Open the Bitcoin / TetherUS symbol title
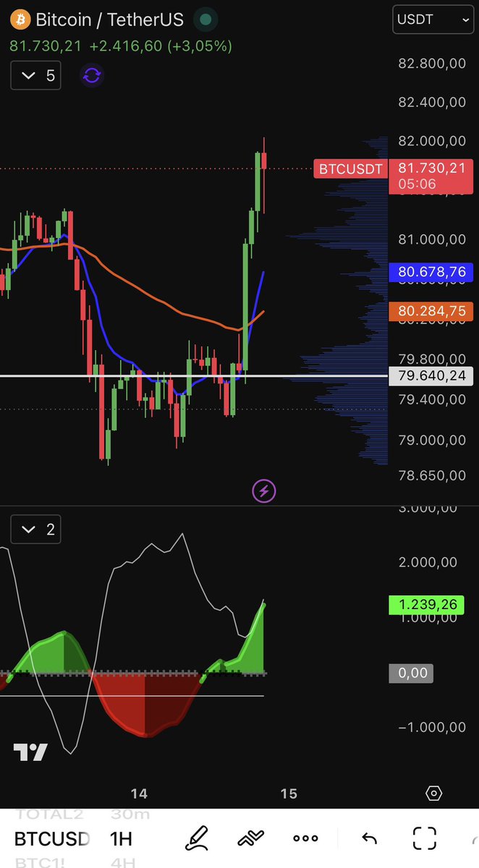Image resolution: width=479 pixels, height=868 pixels. click(110, 20)
